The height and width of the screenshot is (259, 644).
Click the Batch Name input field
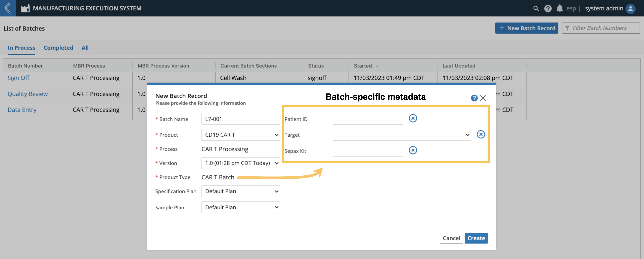tap(241, 119)
